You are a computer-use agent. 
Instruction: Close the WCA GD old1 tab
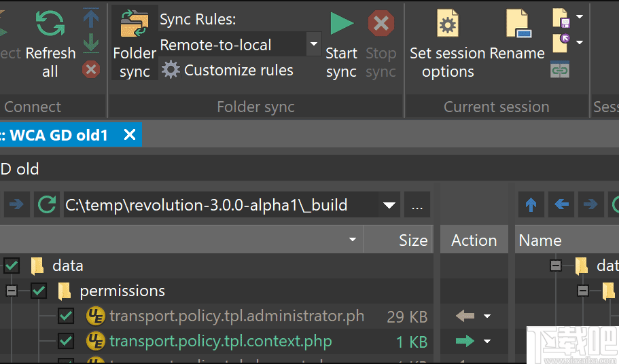pos(129,134)
